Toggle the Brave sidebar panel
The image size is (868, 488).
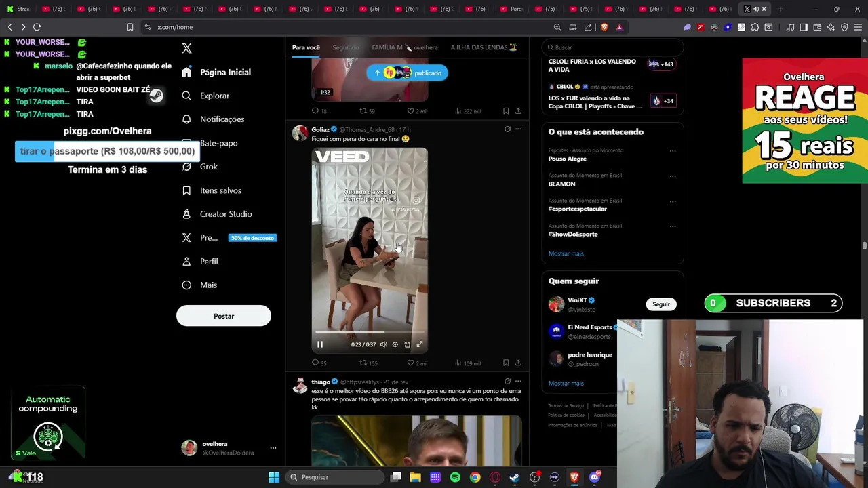804,27
